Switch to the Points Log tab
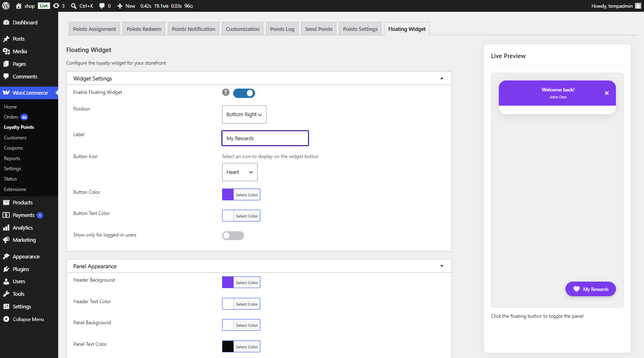The image size is (644, 358). point(282,29)
